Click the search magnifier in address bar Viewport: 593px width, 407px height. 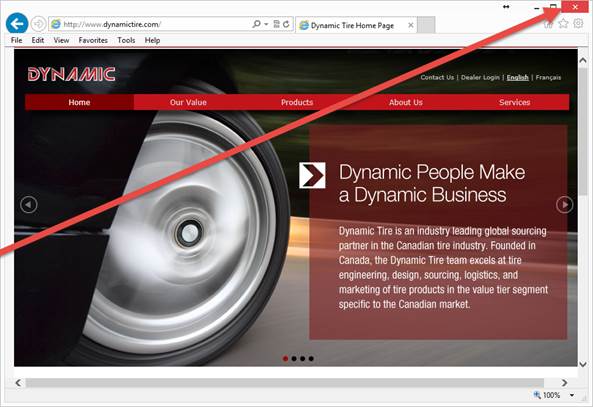point(256,24)
